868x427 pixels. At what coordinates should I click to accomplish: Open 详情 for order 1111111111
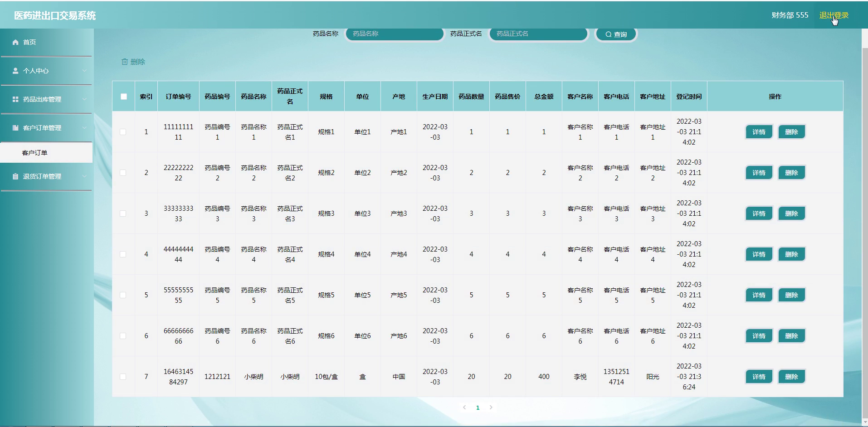coord(759,132)
